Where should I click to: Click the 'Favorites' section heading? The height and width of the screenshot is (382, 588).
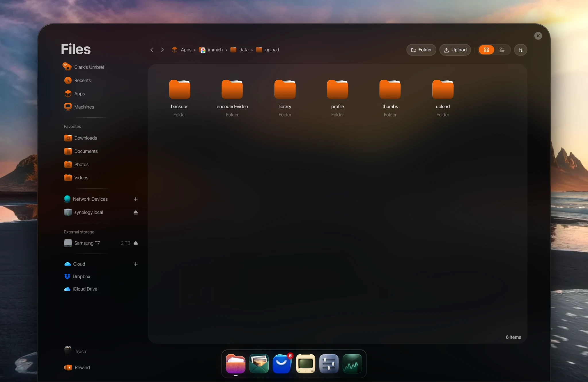point(72,127)
